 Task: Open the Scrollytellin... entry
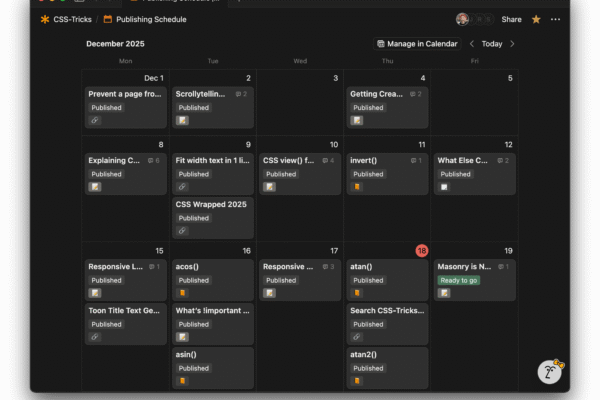click(213, 107)
